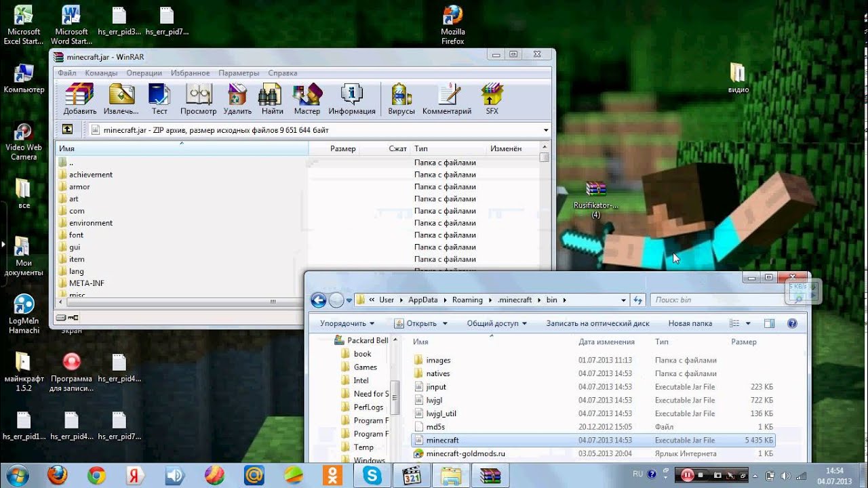Select the lwjgl_util file in Explorer

point(441,413)
